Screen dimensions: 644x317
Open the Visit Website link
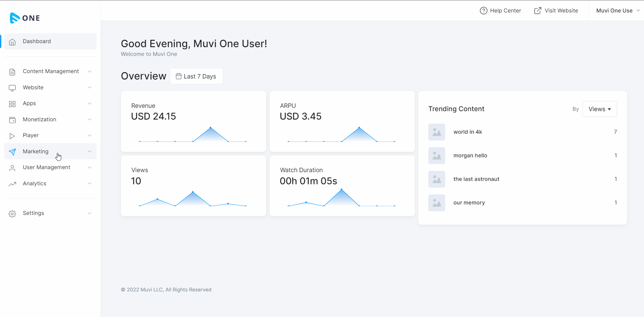tap(556, 11)
